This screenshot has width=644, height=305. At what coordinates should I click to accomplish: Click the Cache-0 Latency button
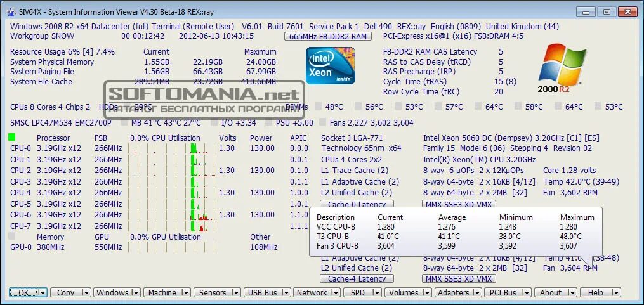(357, 204)
